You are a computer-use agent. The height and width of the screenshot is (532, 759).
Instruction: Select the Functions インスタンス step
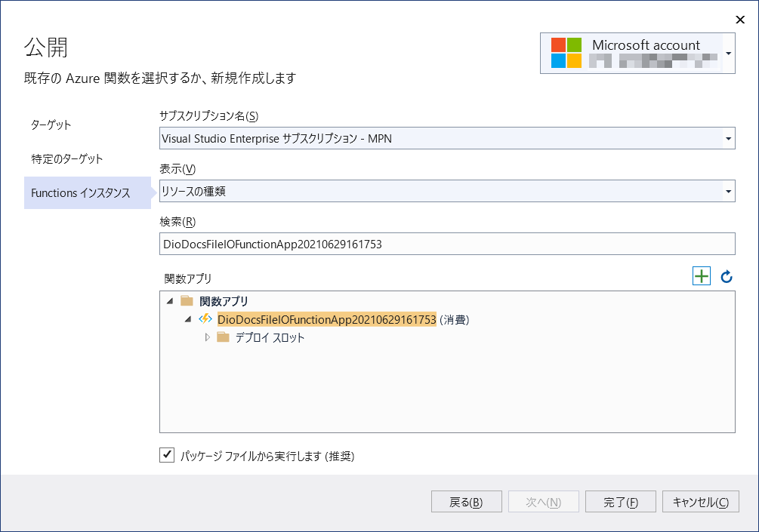point(88,192)
